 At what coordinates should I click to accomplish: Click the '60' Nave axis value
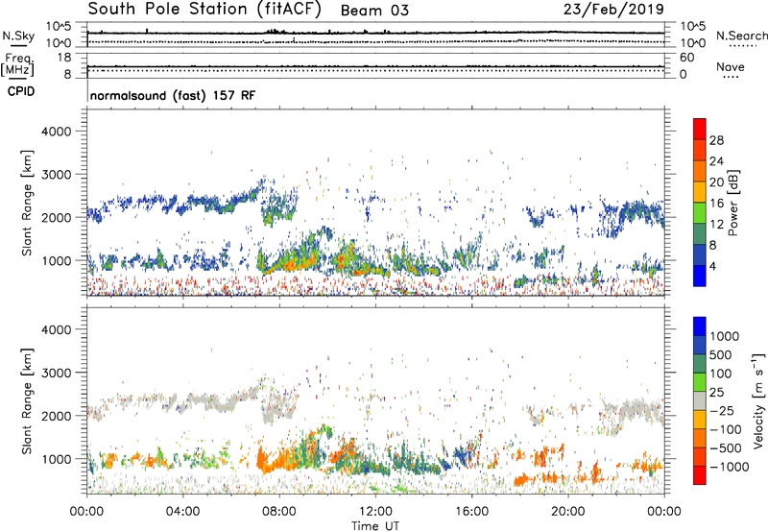686,58
